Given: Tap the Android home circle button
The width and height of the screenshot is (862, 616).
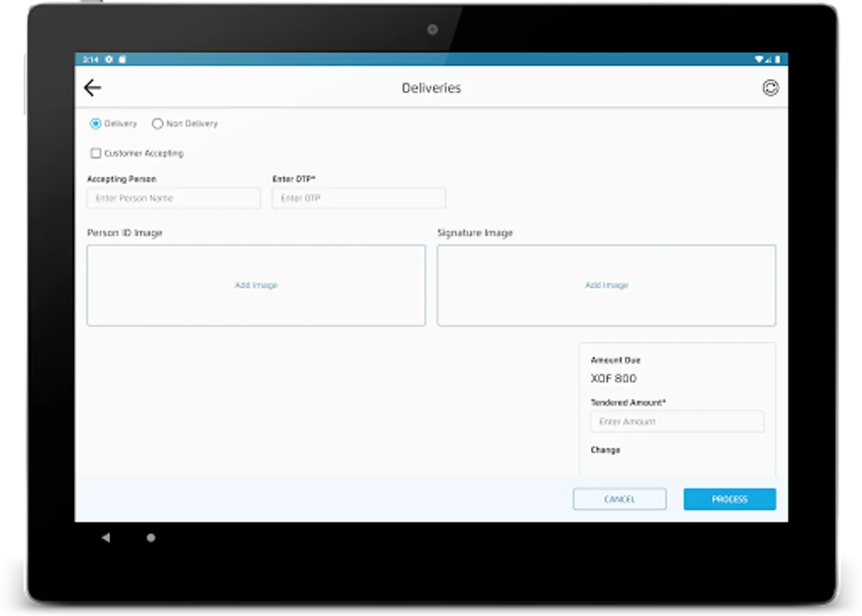Looking at the screenshot, I should 151,538.
